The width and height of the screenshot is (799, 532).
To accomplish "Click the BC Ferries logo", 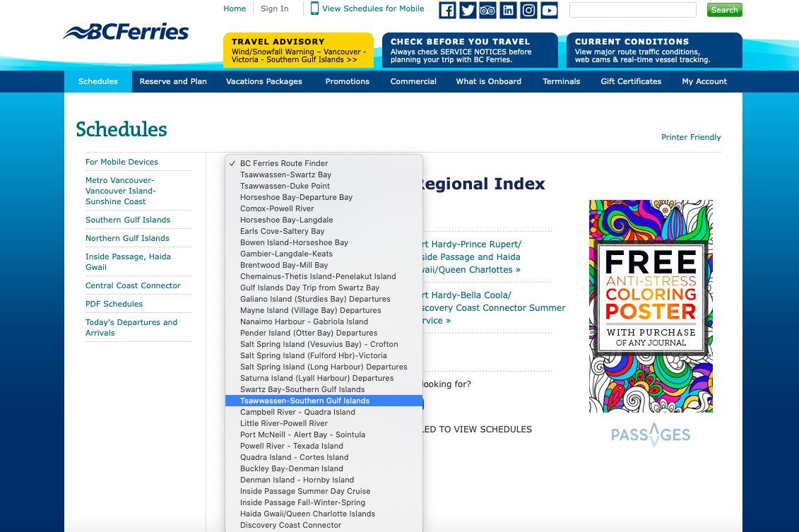I will (x=126, y=32).
